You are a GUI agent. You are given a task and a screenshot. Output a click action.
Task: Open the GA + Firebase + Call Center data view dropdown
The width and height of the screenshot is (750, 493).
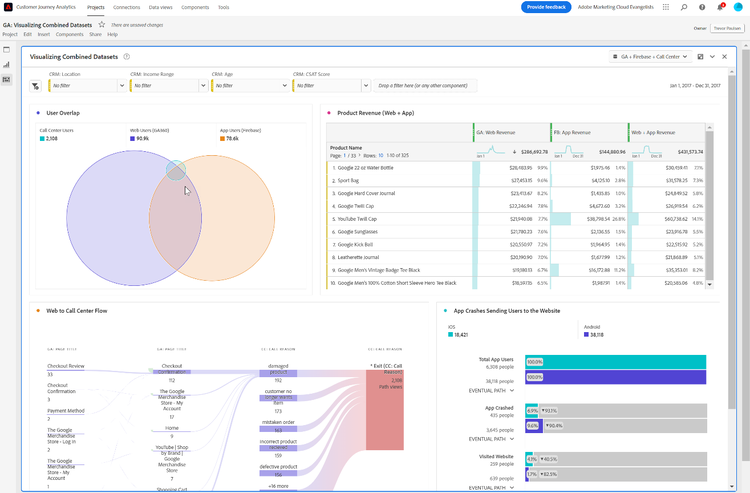(650, 57)
